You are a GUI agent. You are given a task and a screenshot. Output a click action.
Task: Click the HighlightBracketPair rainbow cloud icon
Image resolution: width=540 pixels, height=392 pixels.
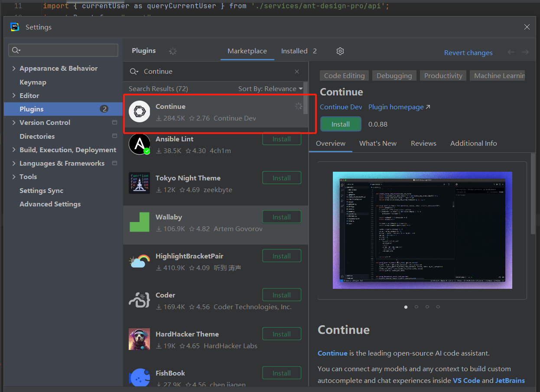(140, 261)
